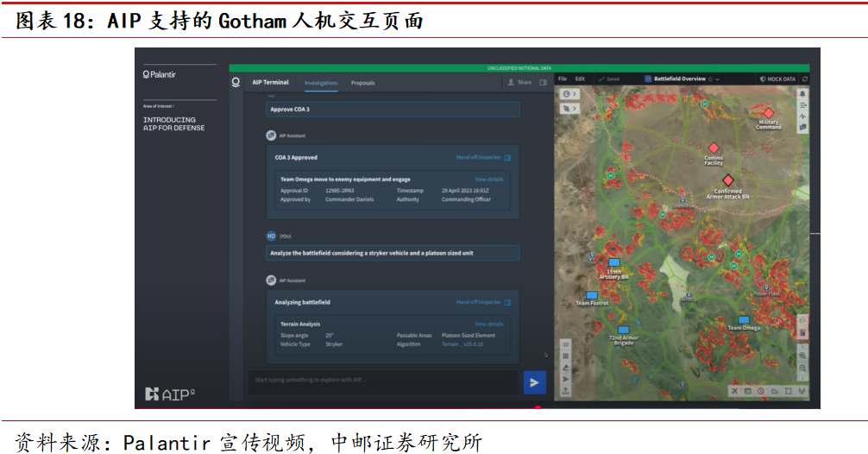This screenshot has height=454, width=868.
Task: Click the '12985-2RN3' approval ID
Action: point(339,191)
